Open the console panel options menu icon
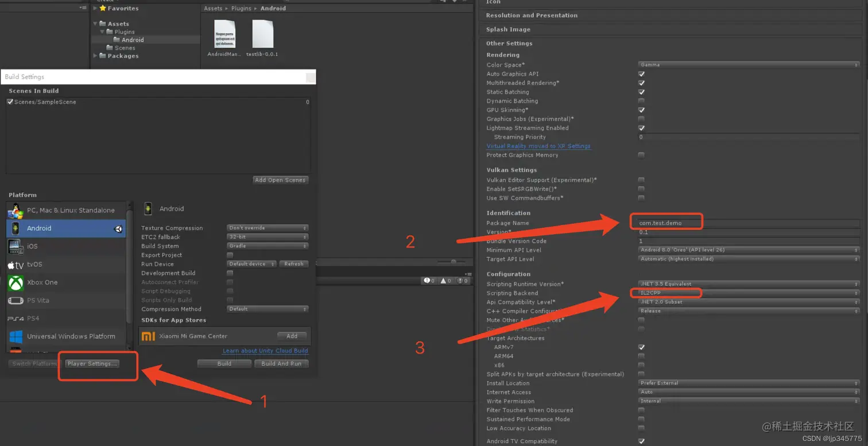The image size is (868, 446). (468, 274)
